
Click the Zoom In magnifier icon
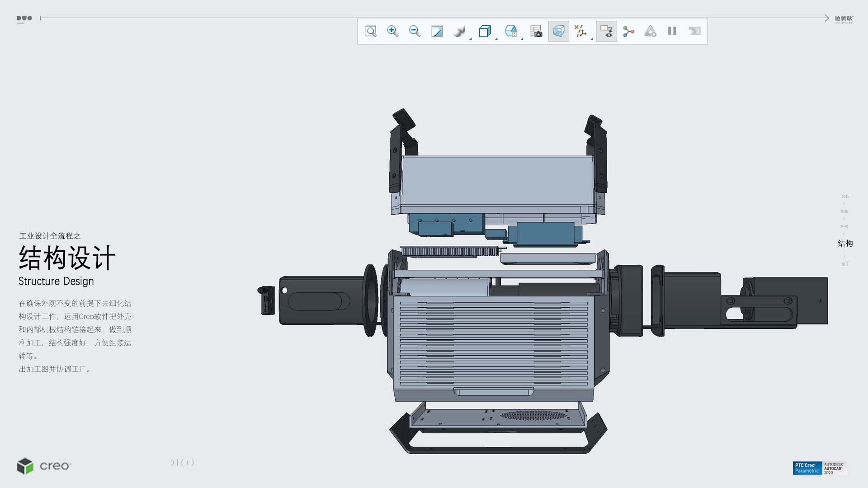point(392,31)
